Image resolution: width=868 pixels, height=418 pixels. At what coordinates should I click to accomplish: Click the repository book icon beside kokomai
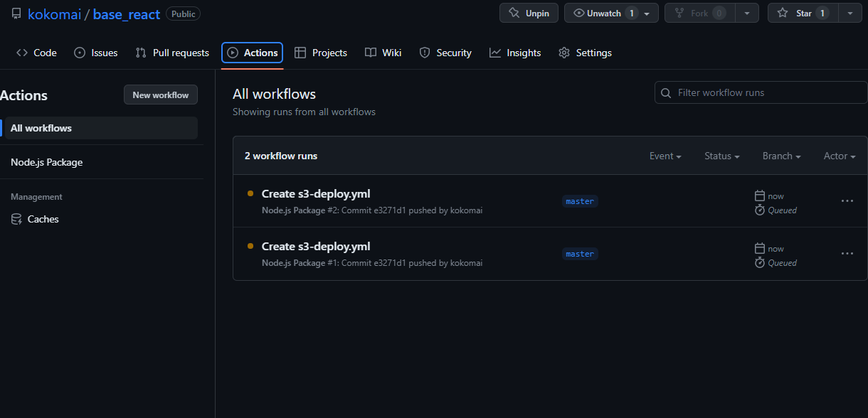[x=16, y=14]
